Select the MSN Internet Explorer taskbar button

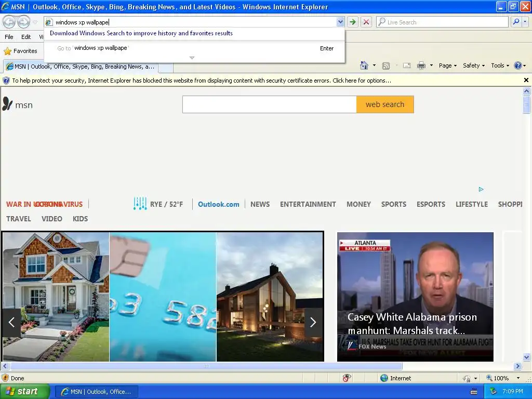(97, 392)
